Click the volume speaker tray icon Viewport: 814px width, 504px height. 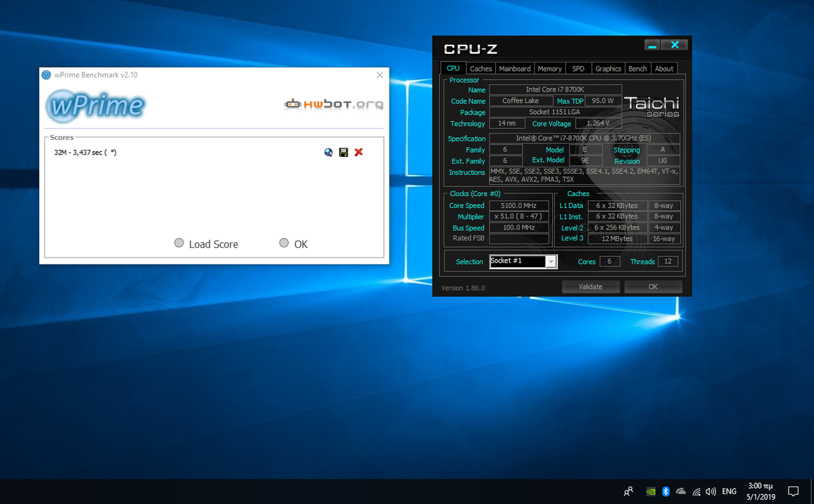pyautogui.click(x=711, y=491)
